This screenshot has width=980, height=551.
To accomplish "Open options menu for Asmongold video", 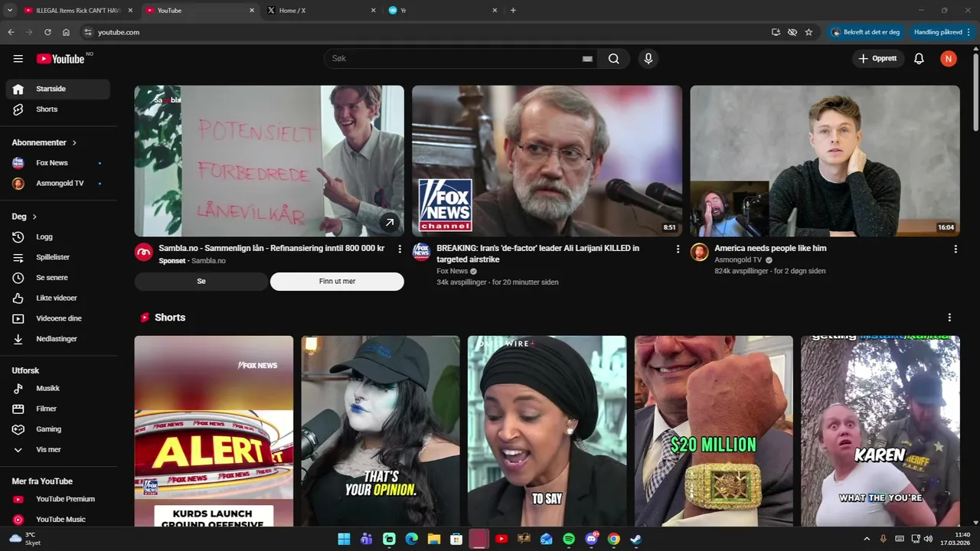I will (955, 249).
